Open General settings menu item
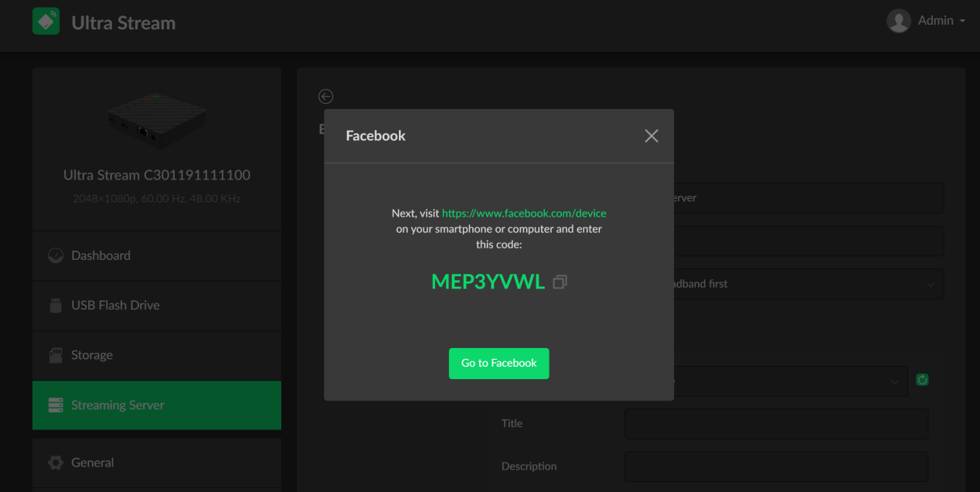 (157, 463)
